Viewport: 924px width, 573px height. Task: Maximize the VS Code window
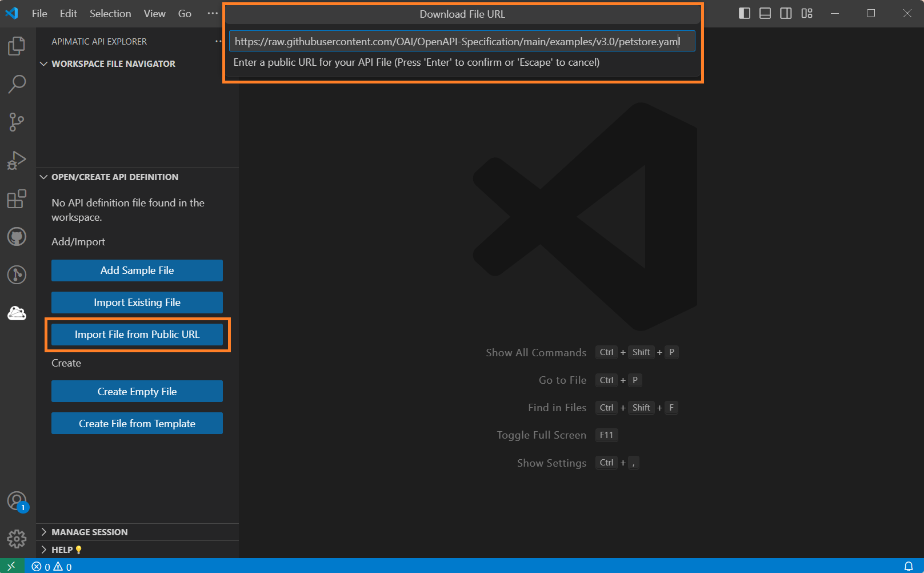[x=871, y=13]
